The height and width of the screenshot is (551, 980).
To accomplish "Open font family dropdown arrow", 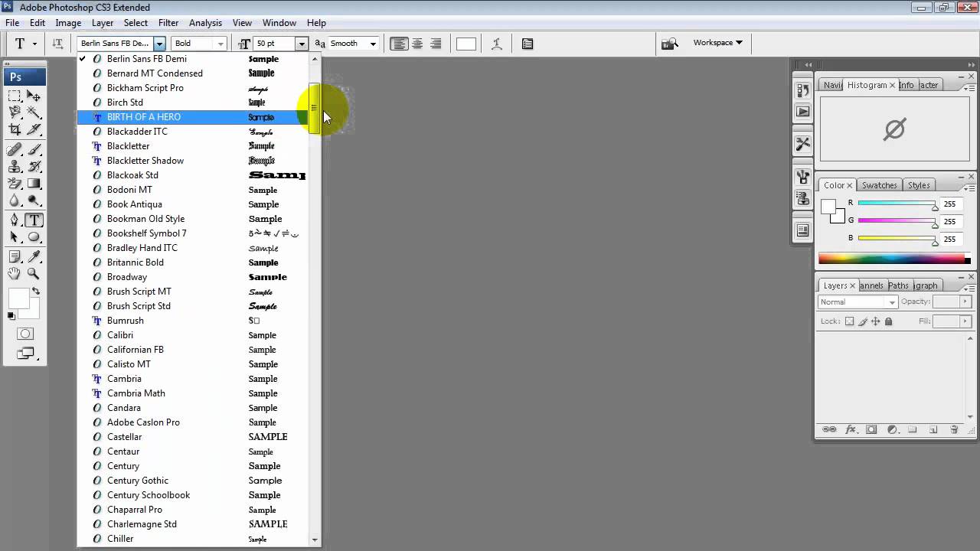I will [159, 44].
